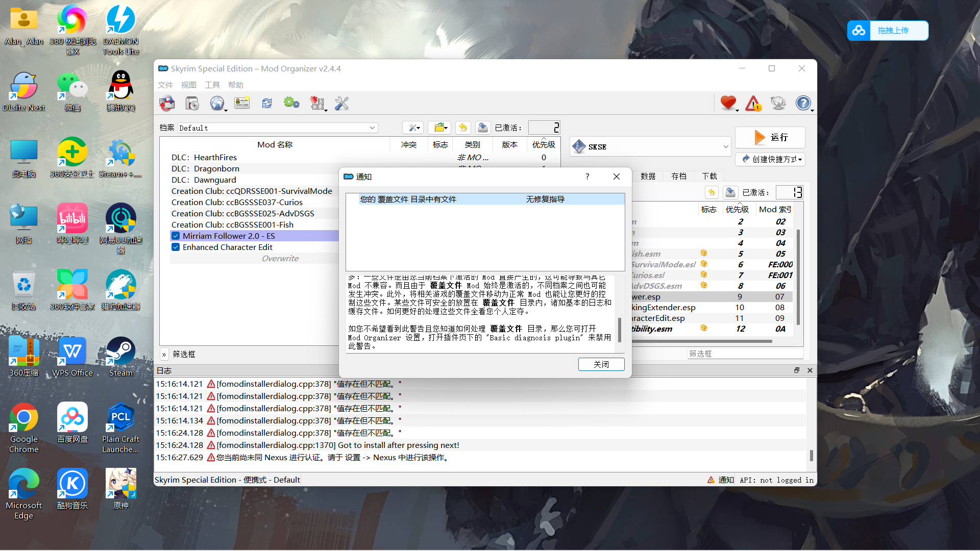This screenshot has height=551, width=980.
Task: Click the install mod from archive icon
Action: 192,104
